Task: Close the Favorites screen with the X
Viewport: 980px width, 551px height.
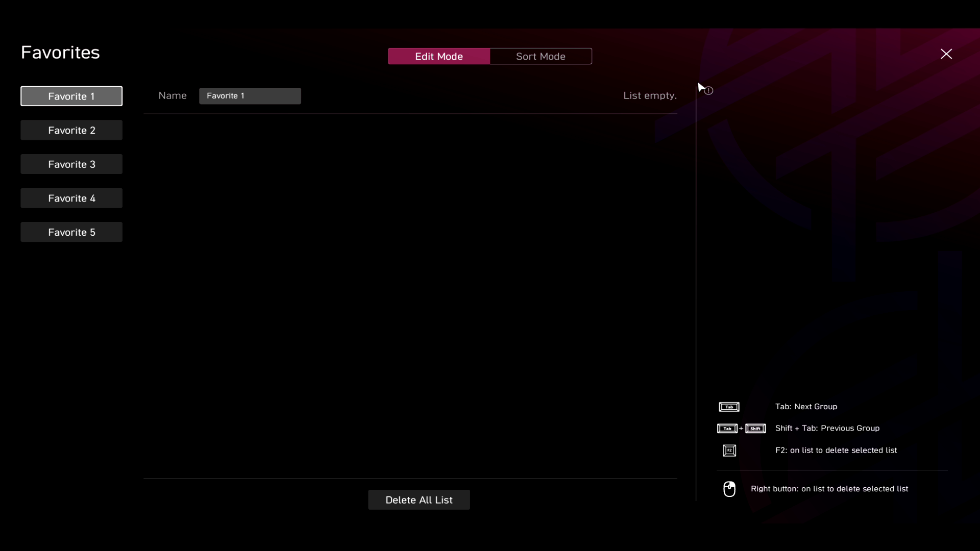Action: point(946,54)
